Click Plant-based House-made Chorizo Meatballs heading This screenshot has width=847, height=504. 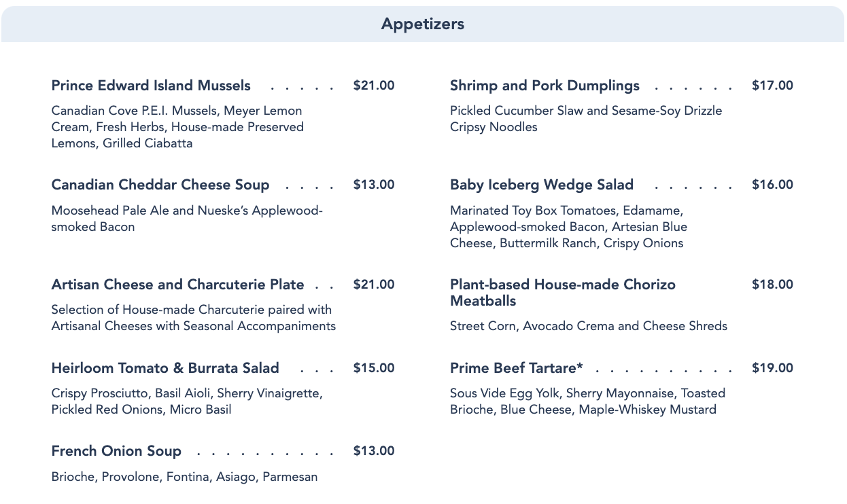pos(563,293)
